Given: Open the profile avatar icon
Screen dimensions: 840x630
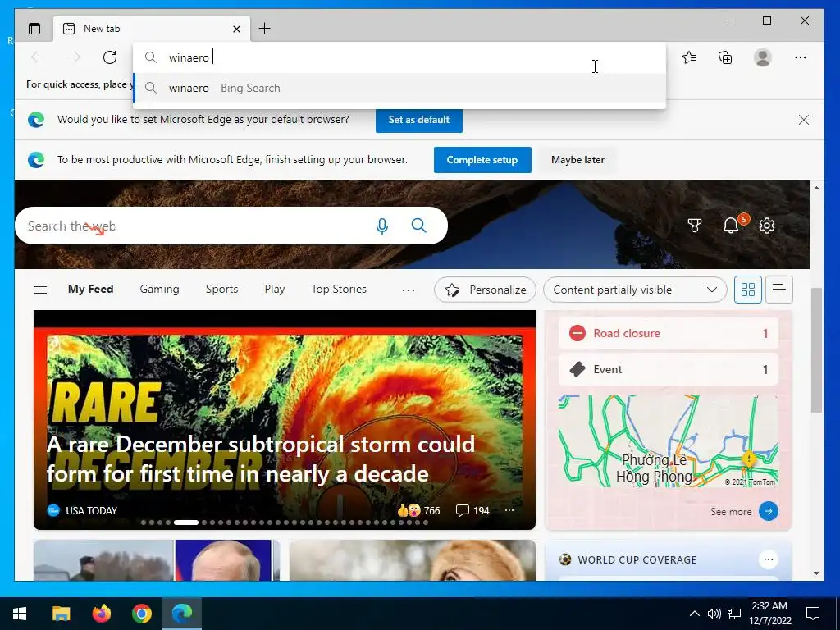Looking at the screenshot, I should pos(762,57).
